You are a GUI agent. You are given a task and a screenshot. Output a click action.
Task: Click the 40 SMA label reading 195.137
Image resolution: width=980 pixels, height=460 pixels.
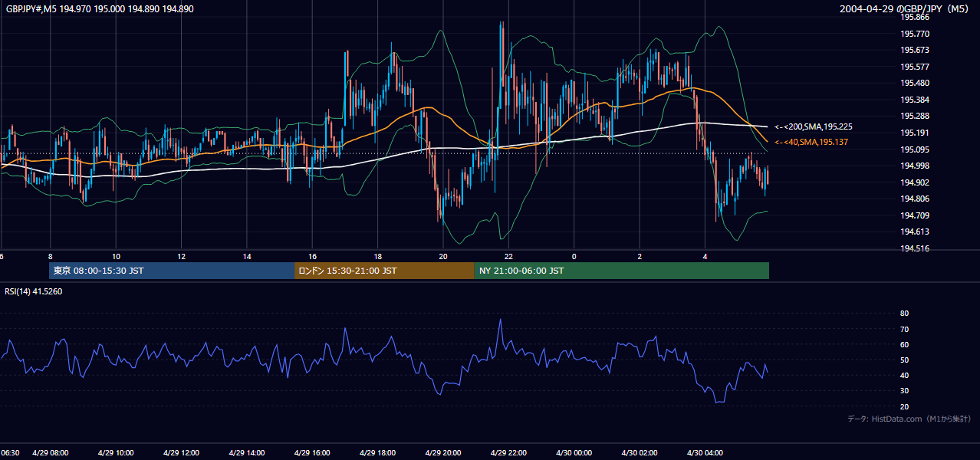pos(811,143)
